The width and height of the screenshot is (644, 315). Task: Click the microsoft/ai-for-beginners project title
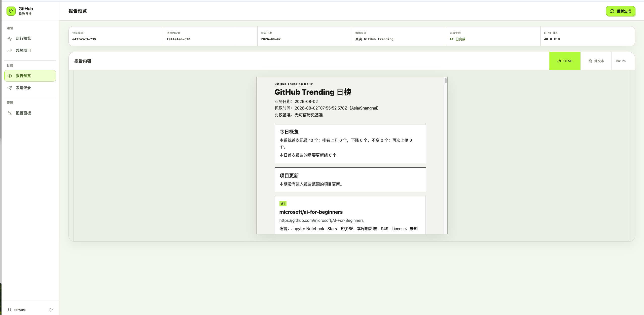(311, 212)
